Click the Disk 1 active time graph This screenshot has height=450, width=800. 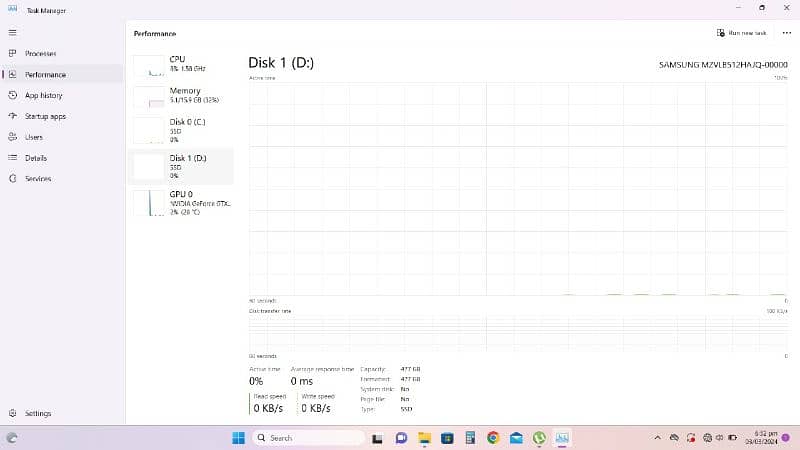[518, 189]
